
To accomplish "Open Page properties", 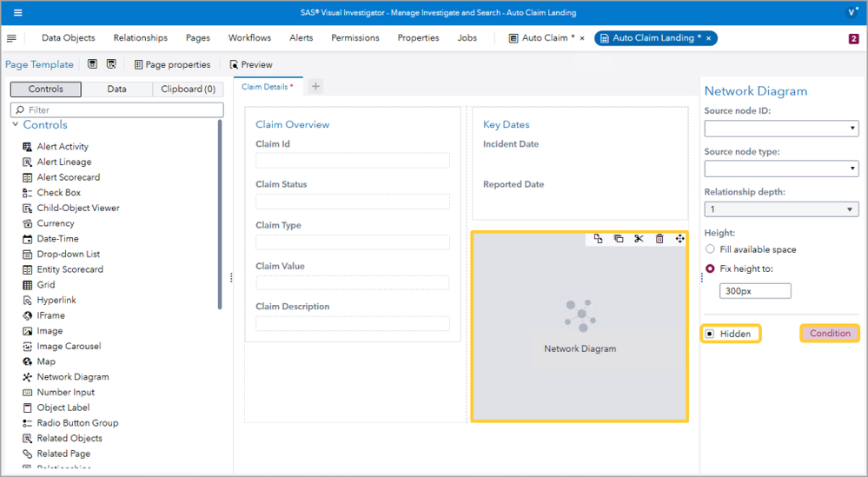I will tap(172, 64).
